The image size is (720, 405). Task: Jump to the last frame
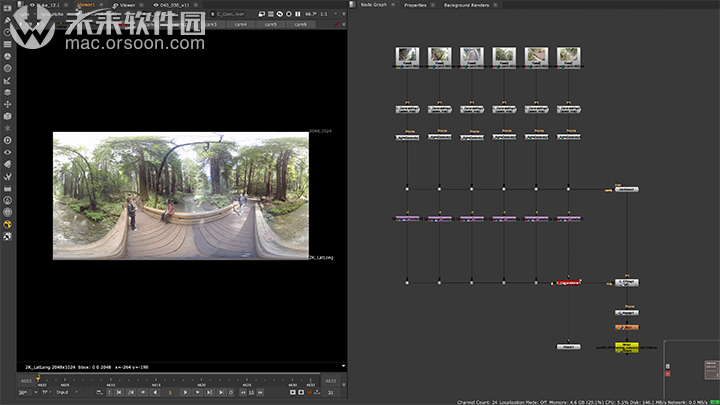click(221, 393)
